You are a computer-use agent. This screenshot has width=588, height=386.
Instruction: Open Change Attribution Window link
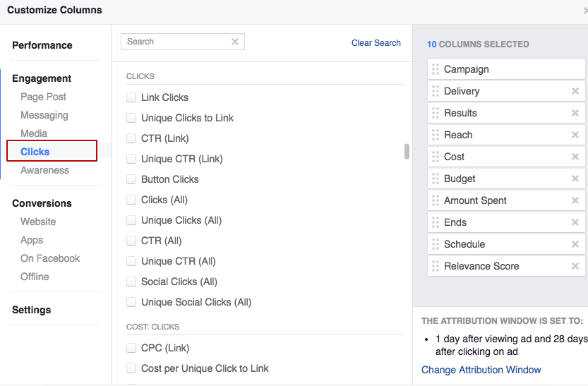tap(481, 370)
